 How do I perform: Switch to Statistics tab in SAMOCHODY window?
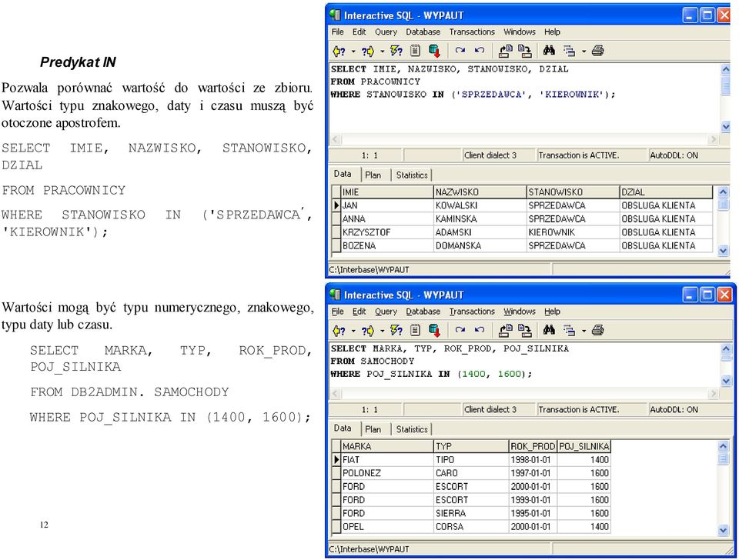coord(412,429)
